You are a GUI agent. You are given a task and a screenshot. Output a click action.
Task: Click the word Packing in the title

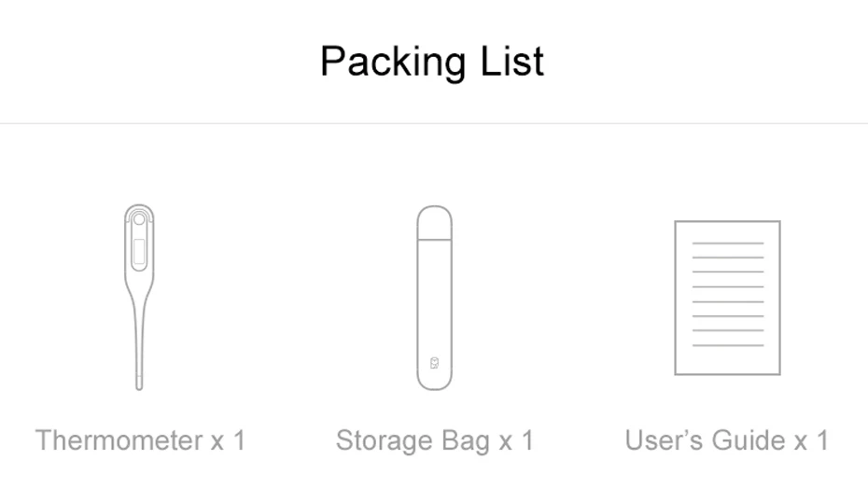coord(393,62)
